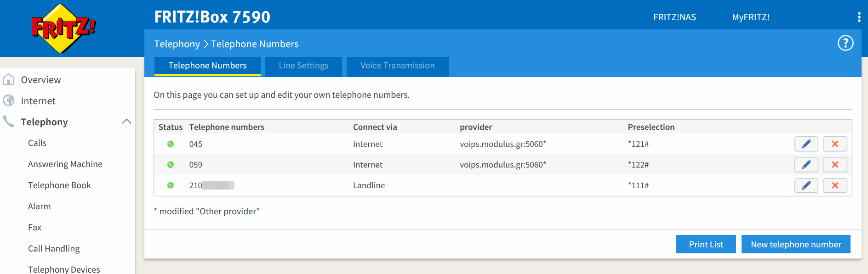Open FRITZ!NAS link in header
This screenshot has height=274, width=868.
[x=674, y=17]
